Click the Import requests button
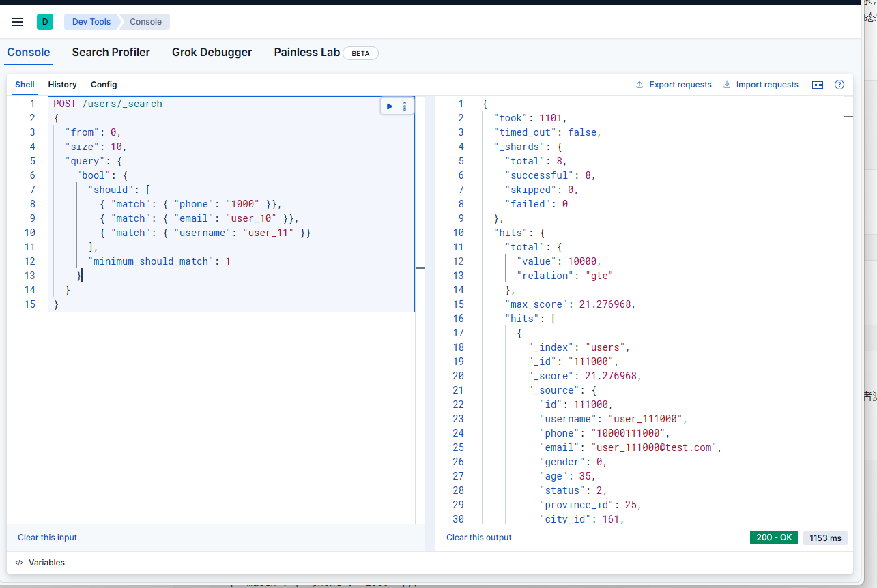The width and height of the screenshot is (877, 588). point(760,85)
